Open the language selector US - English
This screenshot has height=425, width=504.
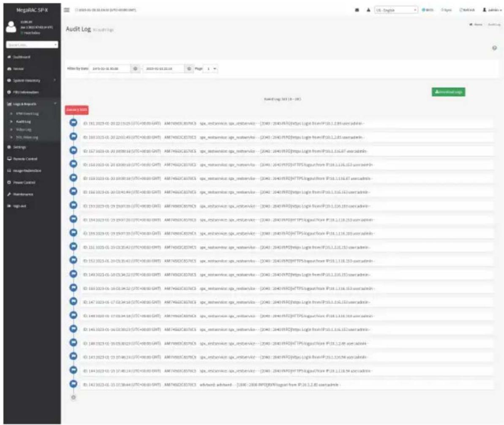click(396, 10)
